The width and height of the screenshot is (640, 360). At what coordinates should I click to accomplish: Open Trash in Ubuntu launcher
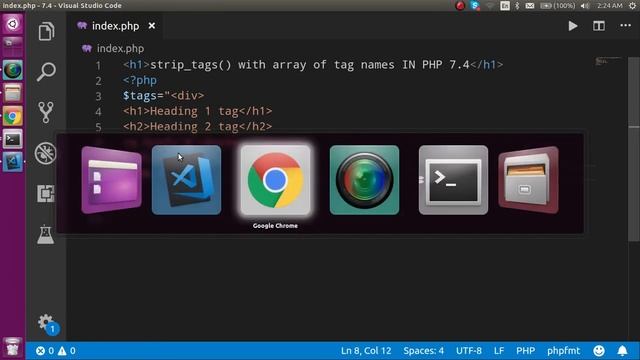click(13, 347)
